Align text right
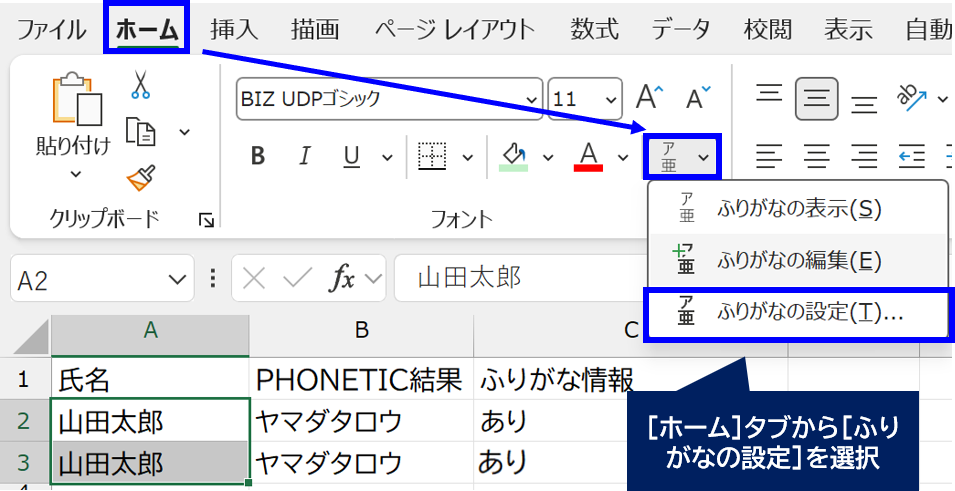This screenshot has height=491, width=955. [x=864, y=157]
